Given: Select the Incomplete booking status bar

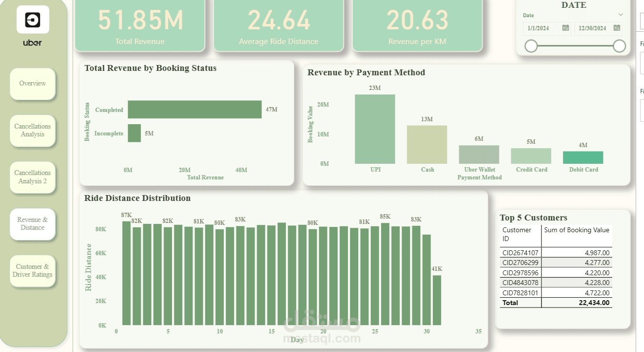Looking at the screenshot, I should click(x=134, y=133).
